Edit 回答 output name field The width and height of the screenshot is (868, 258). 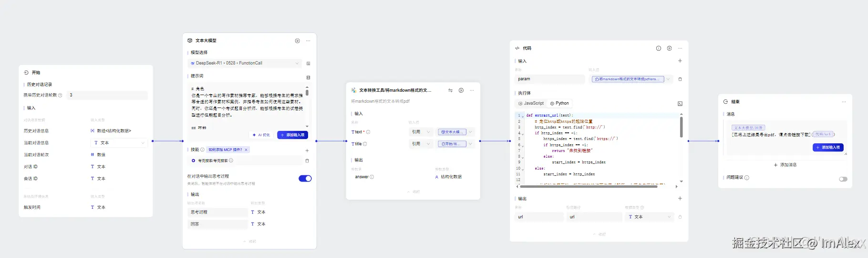(217, 224)
